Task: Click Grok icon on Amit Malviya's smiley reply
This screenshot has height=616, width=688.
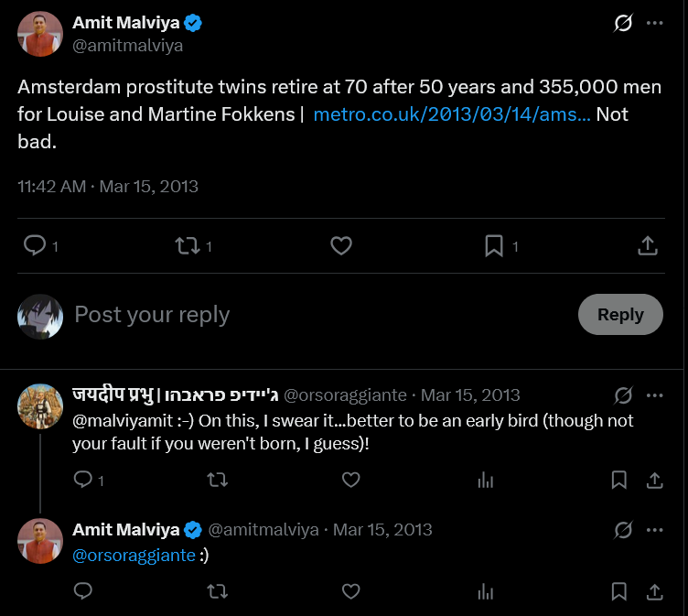Action: coord(623,530)
